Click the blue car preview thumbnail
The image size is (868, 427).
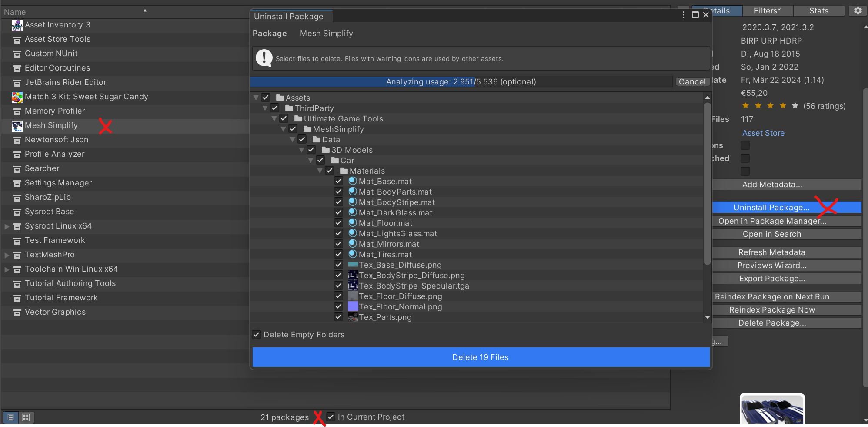click(772, 409)
